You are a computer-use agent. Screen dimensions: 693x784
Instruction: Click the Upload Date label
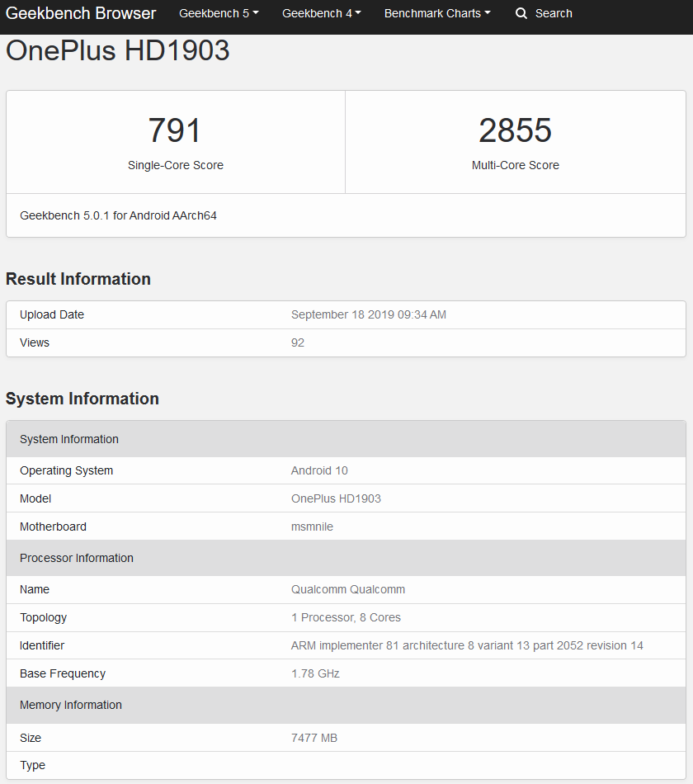click(x=52, y=314)
